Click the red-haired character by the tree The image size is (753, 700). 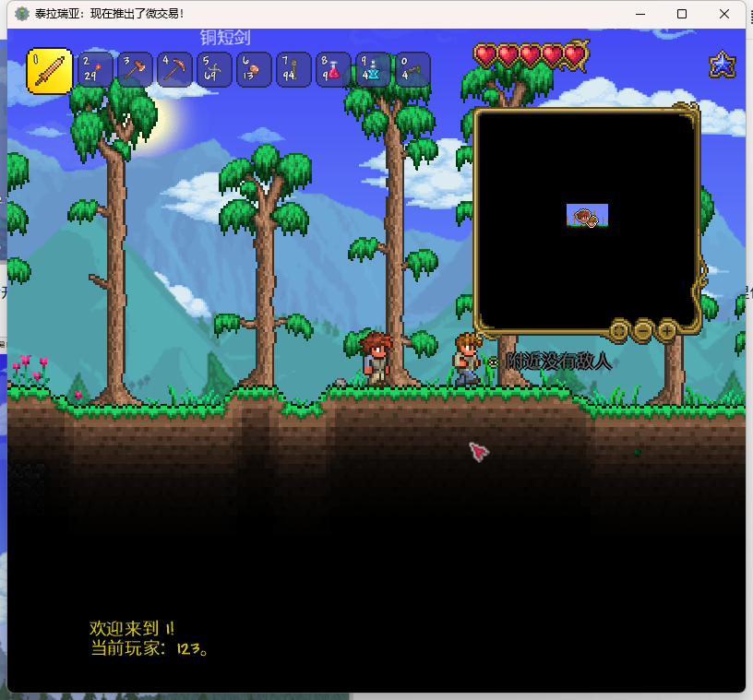click(x=376, y=358)
